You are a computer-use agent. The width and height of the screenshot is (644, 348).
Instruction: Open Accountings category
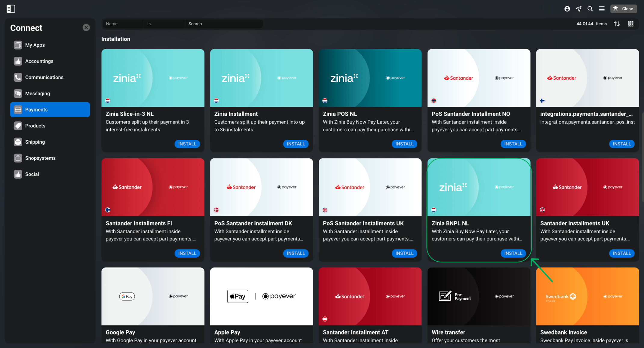(x=50, y=61)
